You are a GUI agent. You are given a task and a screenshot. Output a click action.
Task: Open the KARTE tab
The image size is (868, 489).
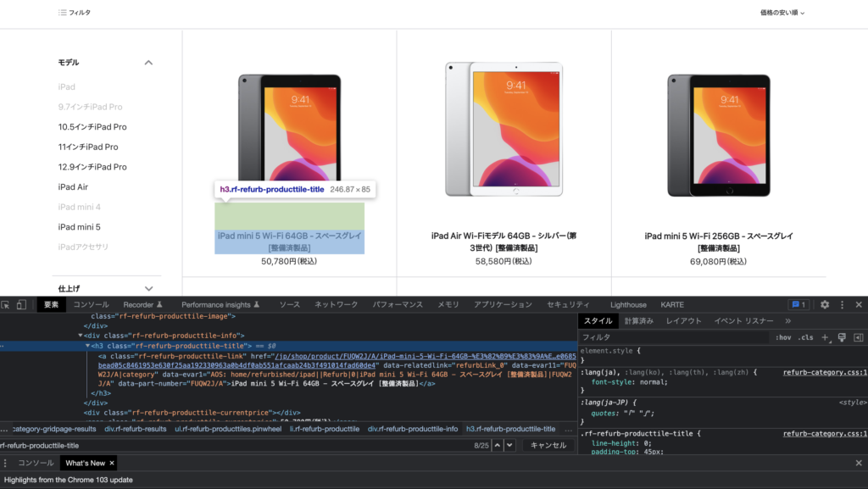(672, 305)
